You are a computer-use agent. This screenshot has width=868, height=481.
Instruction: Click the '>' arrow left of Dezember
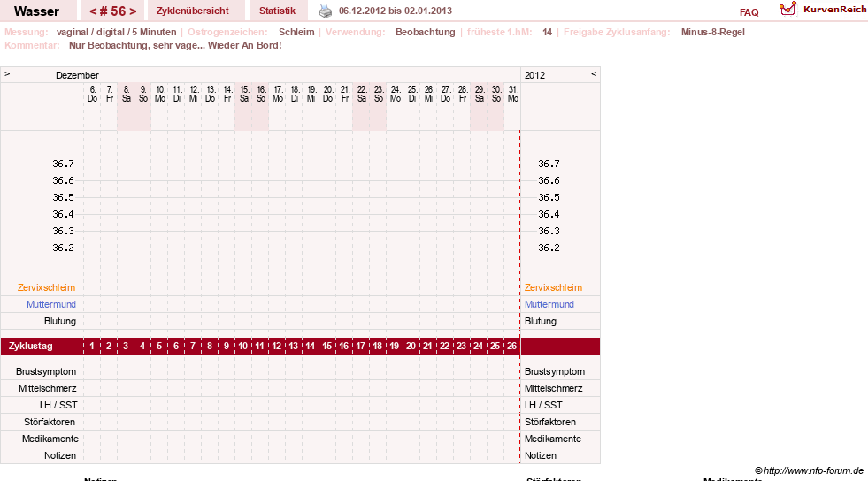point(7,74)
